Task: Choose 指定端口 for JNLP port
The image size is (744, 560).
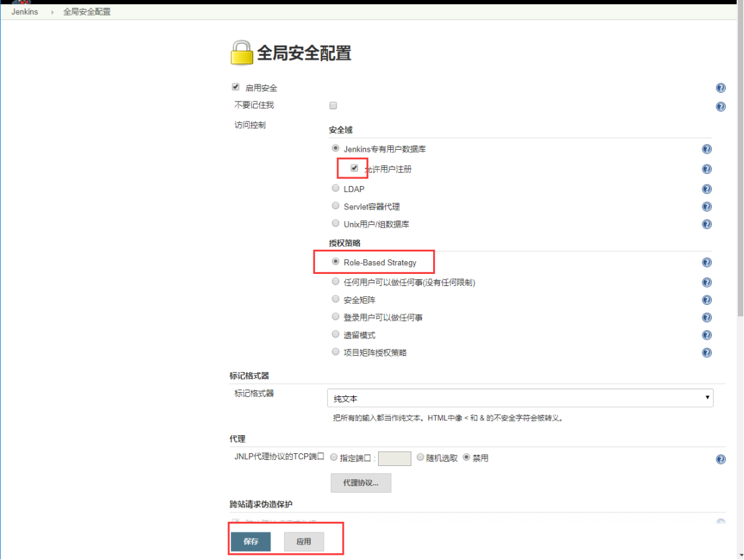Action: [x=334, y=457]
